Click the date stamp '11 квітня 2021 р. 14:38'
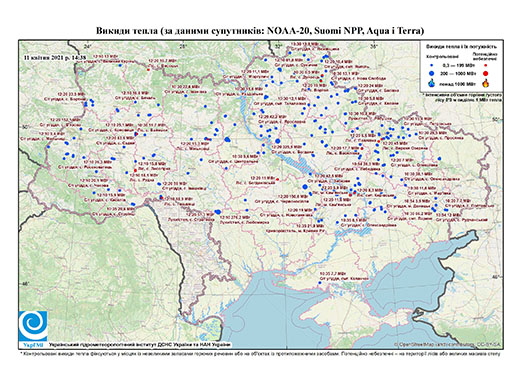520x368 pixels. pyautogui.click(x=55, y=57)
